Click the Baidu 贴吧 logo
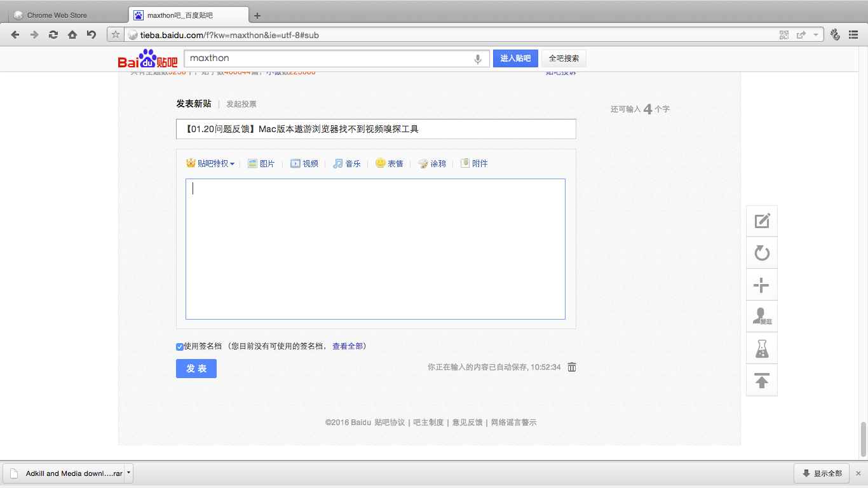Viewport: 868px width, 488px height. tap(147, 58)
